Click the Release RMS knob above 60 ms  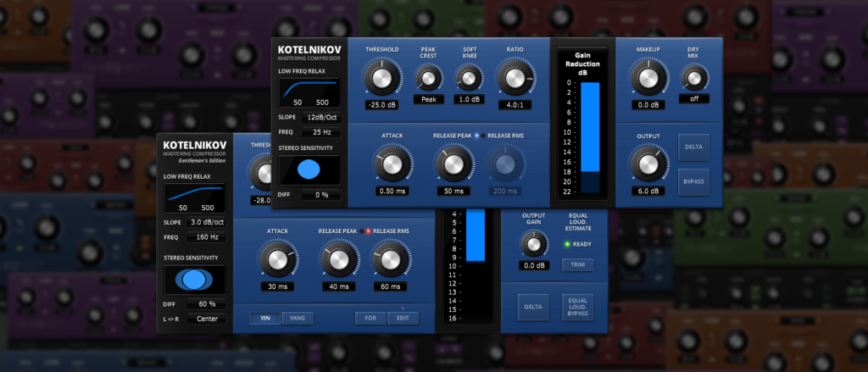coord(390,259)
